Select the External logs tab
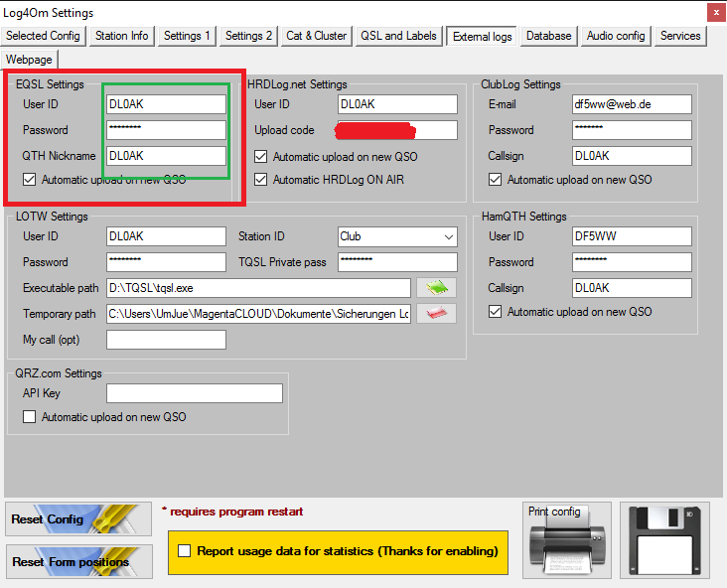Viewport: 727px width, 588px height. click(x=483, y=36)
